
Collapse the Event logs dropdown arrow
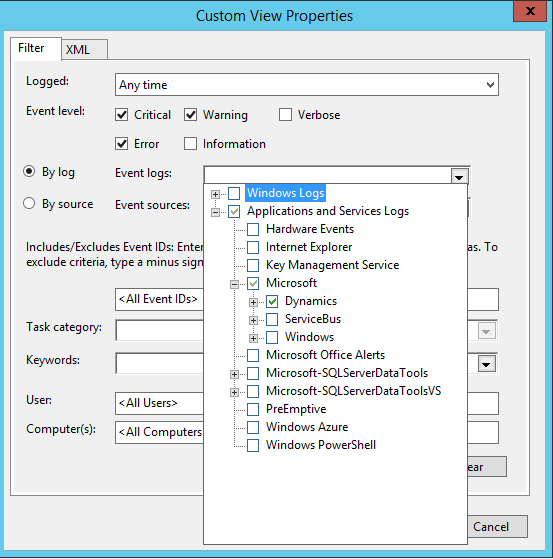point(459,176)
